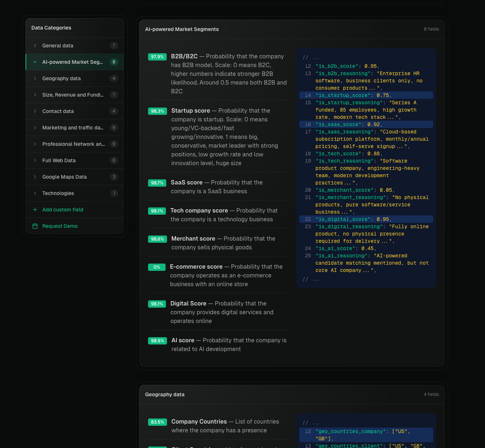This screenshot has width=485, height=448.
Task: Click the 83.5% badge for Company Countries
Action: click(158, 422)
